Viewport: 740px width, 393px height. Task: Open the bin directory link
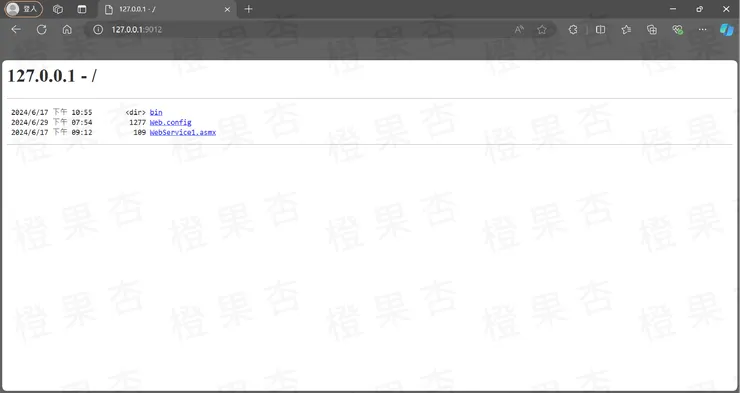pyautogui.click(x=156, y=112)
